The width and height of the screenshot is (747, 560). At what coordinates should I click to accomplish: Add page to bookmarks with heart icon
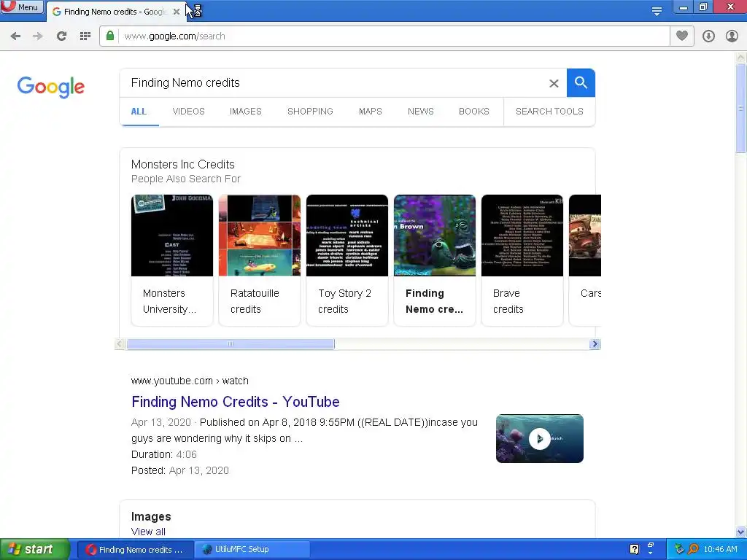(x=682, y=36)
